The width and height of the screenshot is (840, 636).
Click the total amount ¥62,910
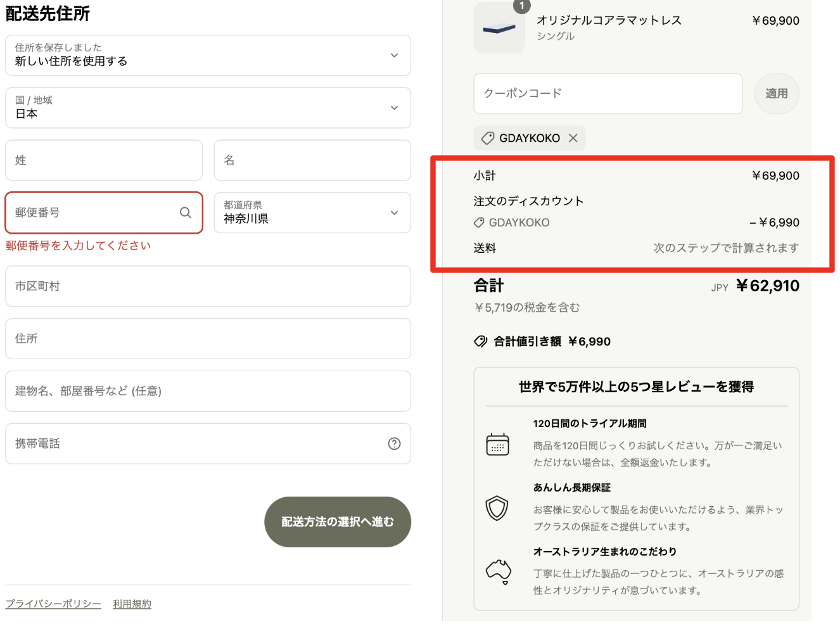[768, 286]
